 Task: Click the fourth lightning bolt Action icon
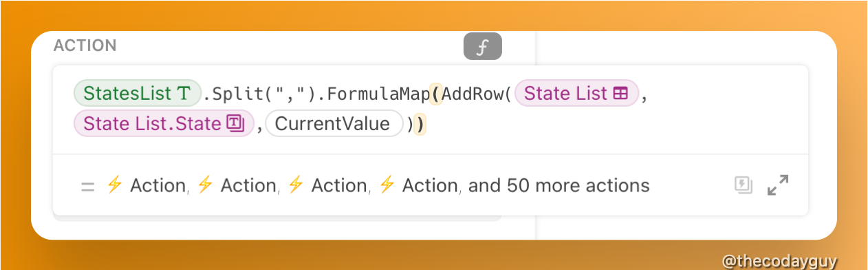387,185
